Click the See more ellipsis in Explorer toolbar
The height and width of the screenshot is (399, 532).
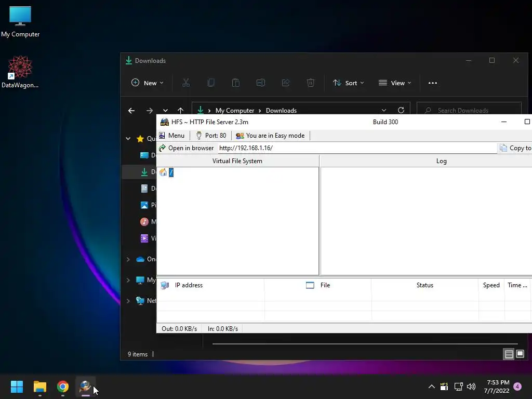coord(433,83)
